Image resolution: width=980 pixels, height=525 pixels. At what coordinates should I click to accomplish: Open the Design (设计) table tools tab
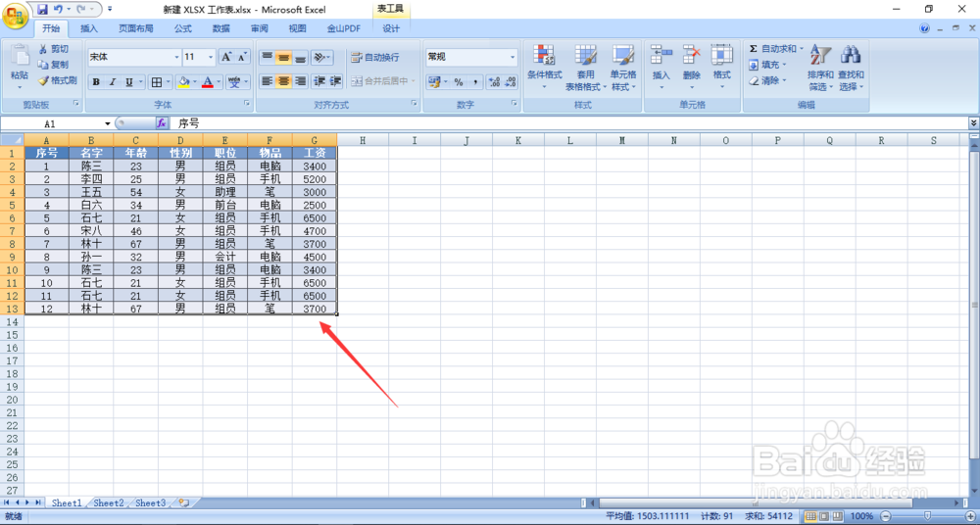[x=391, y=28]
